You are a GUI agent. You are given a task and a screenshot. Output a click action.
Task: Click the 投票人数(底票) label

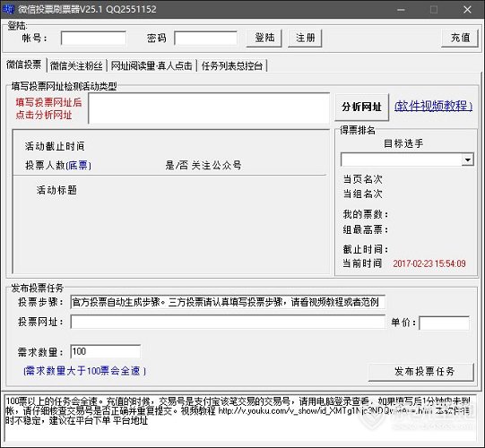[x=58, y=166]
